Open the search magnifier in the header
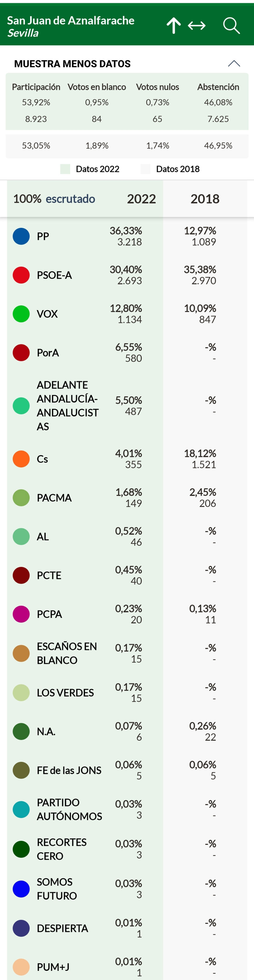The image size is (254, 980). [232, 26]
